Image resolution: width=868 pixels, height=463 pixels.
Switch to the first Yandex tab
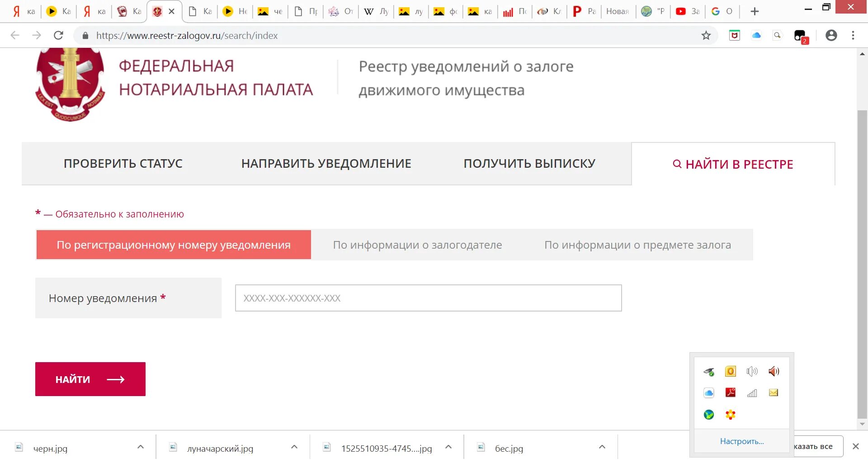pyautogui.click(x=24, y=11)
